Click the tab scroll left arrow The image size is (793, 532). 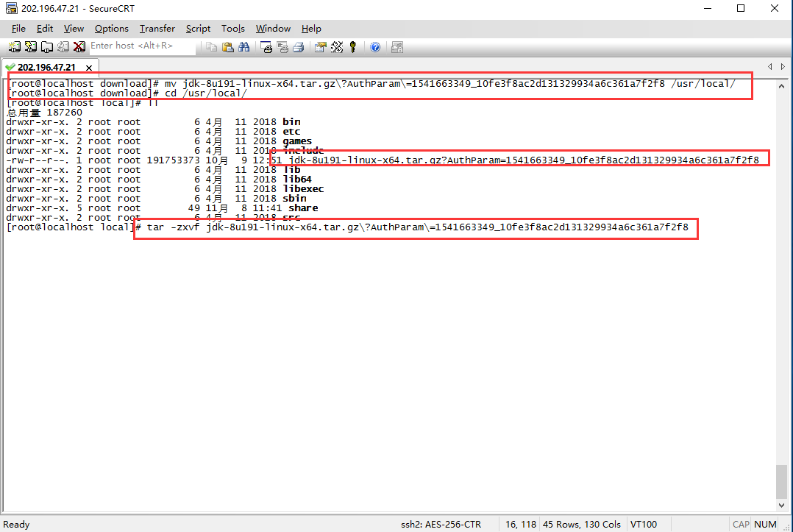[769, 67]
